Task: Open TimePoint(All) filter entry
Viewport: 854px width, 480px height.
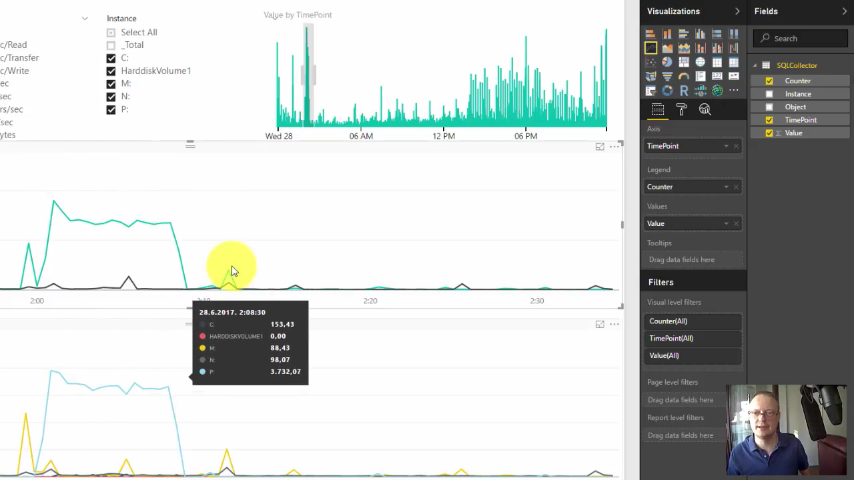Action: click(692, 338)
